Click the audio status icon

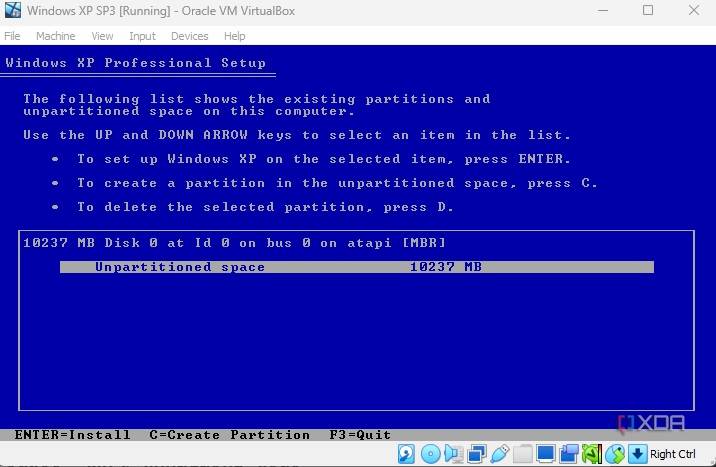coord(453,454)
